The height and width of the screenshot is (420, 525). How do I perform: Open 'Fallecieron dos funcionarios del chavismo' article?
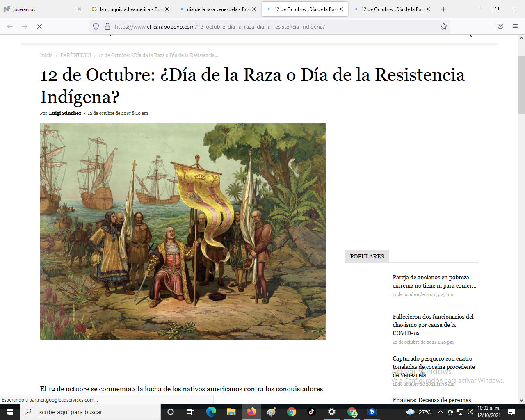(433, 325)
